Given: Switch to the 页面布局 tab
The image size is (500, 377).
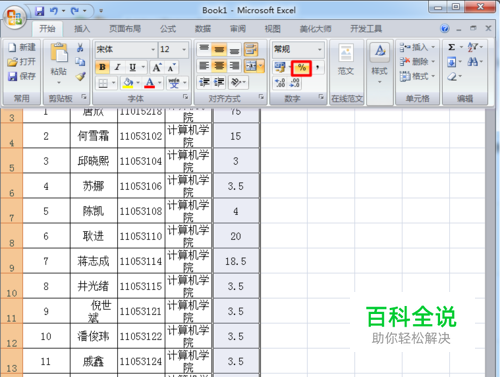Looking at the screenshot, I should click(125, 29).
